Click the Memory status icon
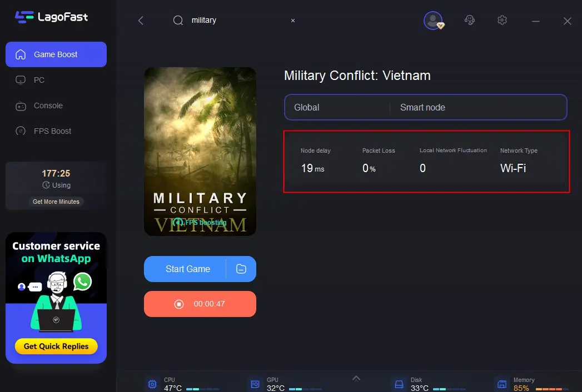The image size is (582, 392). 501,384
